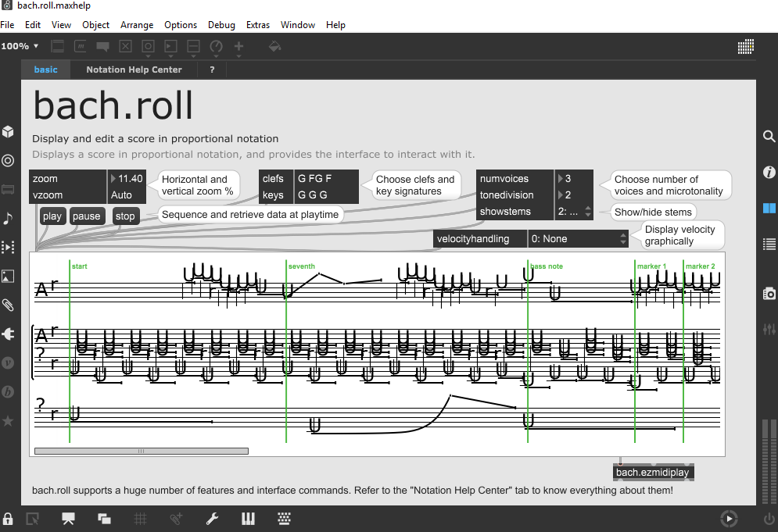Screen dimensions: 778x532
Task: Click the grid icon at top-right of toolbar
Action: 746,47
